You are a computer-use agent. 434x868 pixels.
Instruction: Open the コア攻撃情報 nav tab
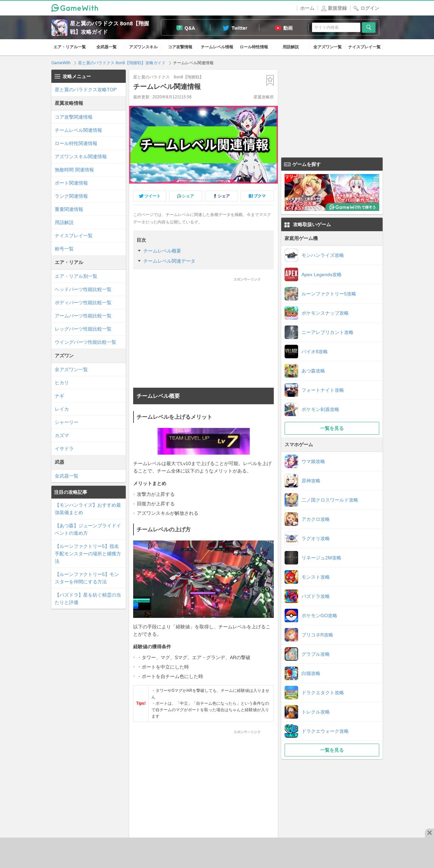[180, 47]
